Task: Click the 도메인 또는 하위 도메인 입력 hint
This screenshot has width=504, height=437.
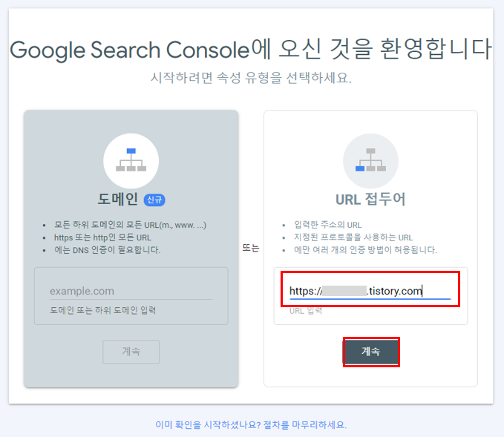Action: tap(103, 310)
